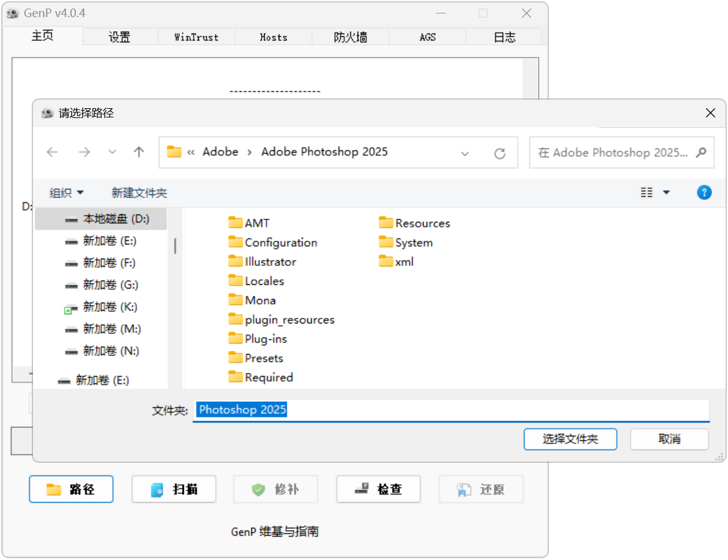Open the 设置 tab in GenP
Screen dimensions: 728x560
[x=120, y=37]
